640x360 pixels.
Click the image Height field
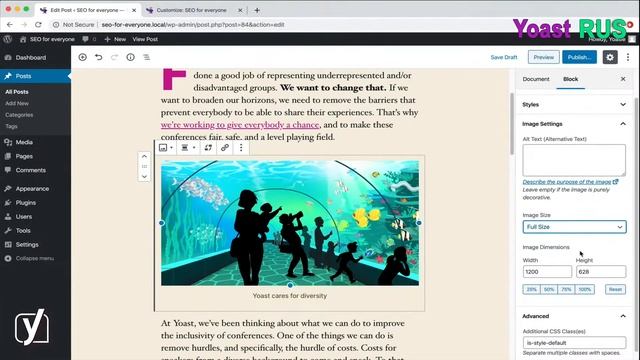click(601, 271)
